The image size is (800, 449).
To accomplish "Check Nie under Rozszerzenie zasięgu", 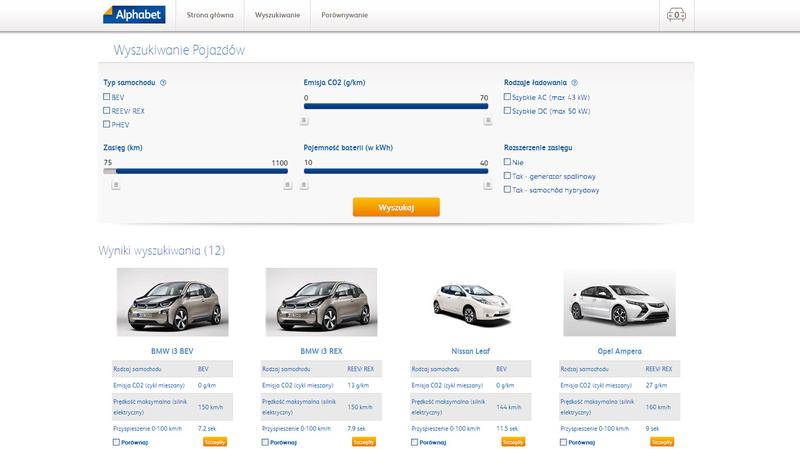I will pos(507,162).
